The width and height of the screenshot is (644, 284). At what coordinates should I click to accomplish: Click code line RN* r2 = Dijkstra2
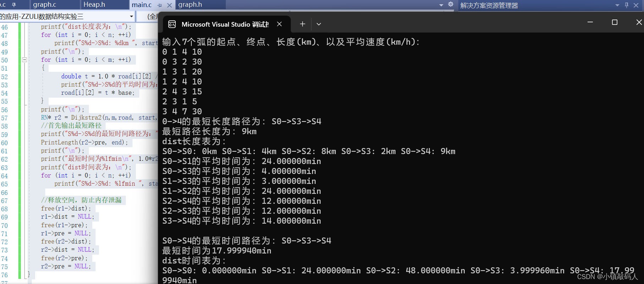click(x=98, y=118)
